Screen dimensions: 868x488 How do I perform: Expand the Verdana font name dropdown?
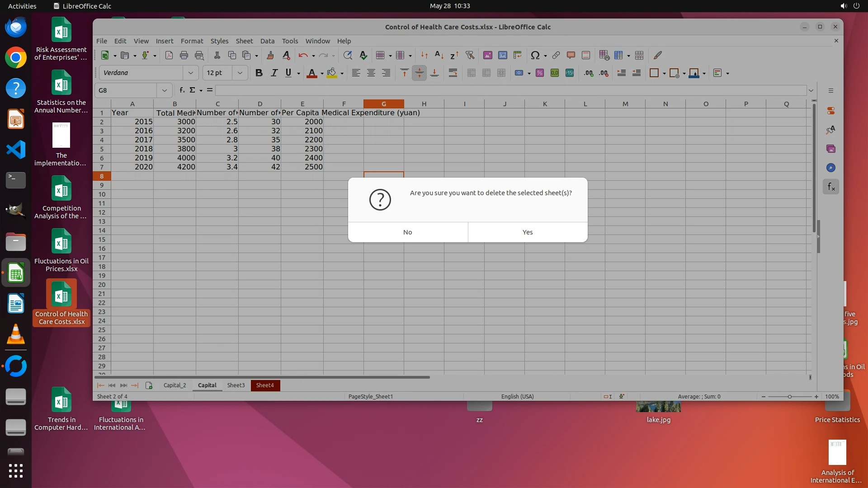[x=190, y=73]
